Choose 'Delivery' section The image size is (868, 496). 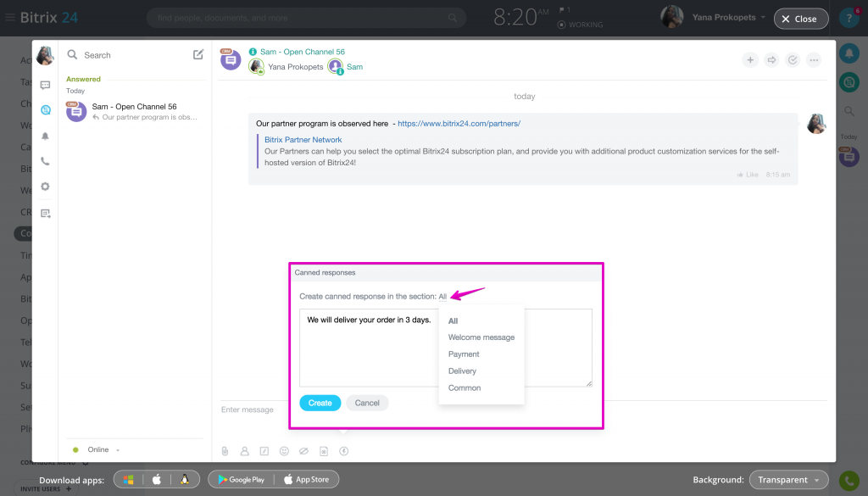[462, 371]
